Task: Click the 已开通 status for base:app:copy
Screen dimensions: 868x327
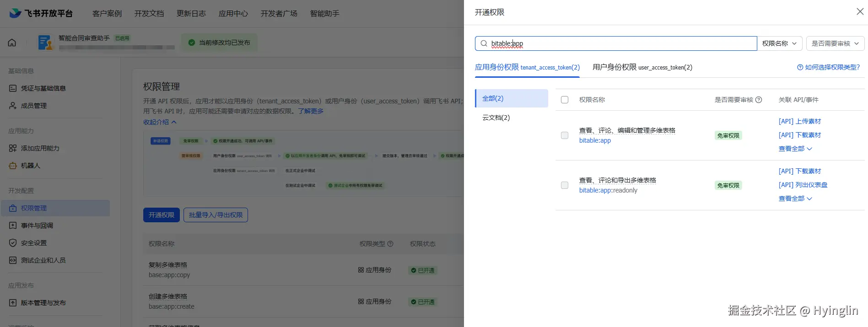Action: coord(423,270)
